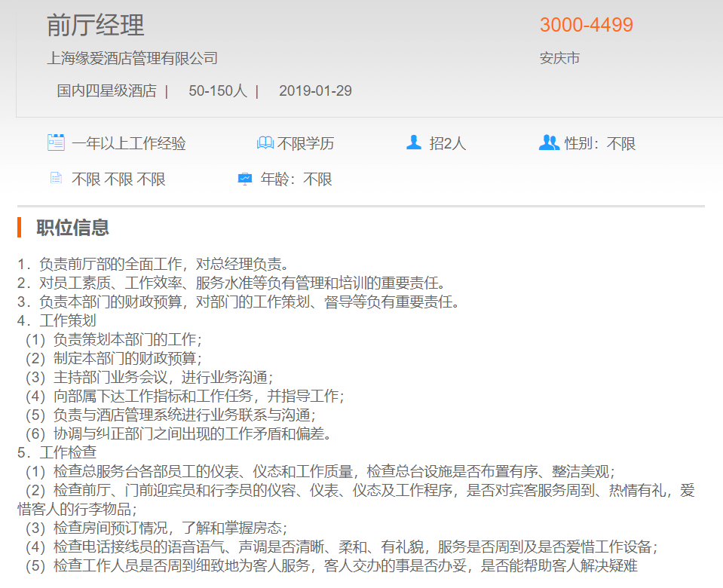Click the 国内四星级酒店 company type label
The height and width of the screenshot is (588, 723).
click(106, 91)
